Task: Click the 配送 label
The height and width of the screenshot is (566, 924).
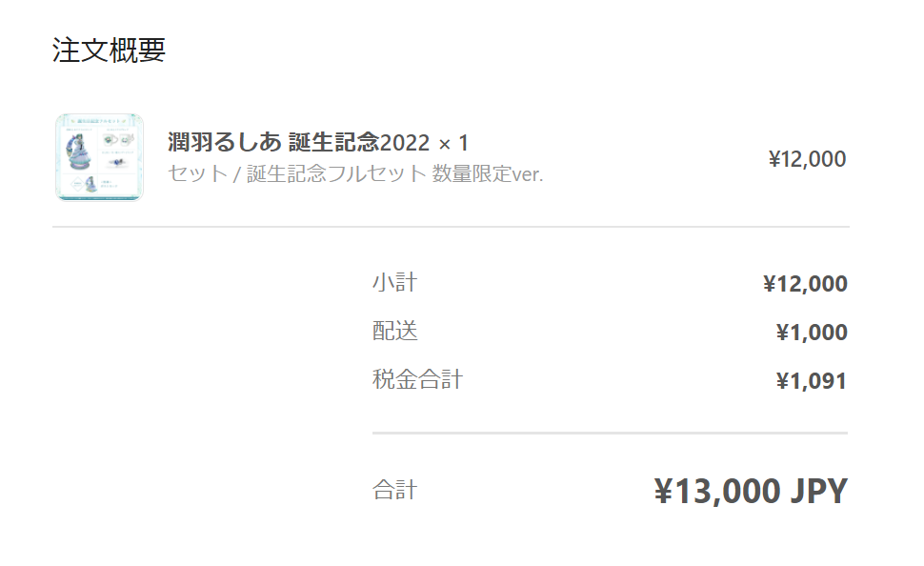Action: click(394, 331)
